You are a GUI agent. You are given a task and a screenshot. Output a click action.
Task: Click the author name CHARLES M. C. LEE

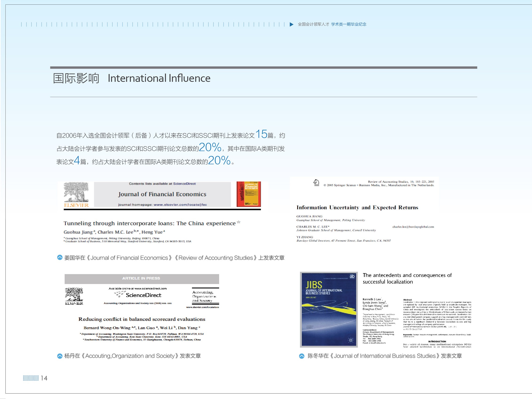[313, 227]
